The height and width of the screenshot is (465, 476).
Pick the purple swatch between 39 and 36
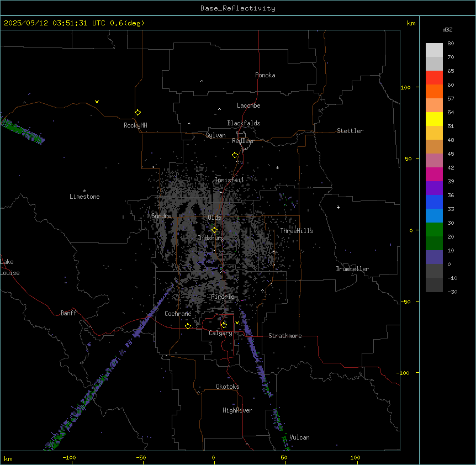tap(434, 188)
